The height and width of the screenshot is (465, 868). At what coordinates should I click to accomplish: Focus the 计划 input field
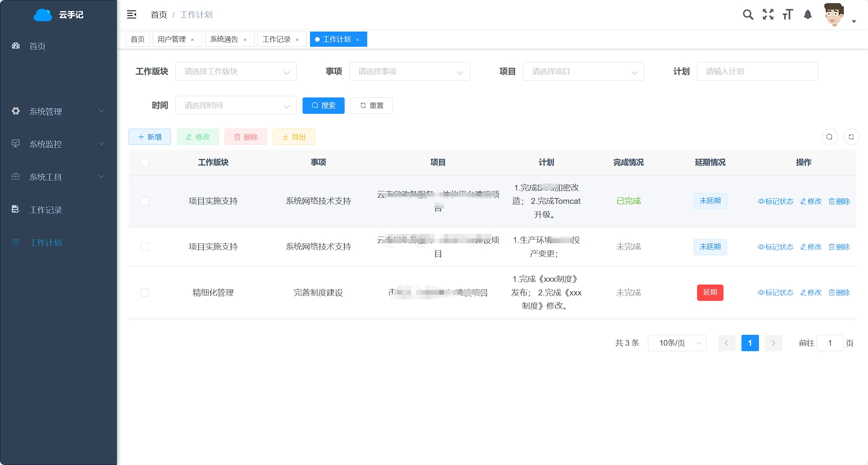[757, 71]
